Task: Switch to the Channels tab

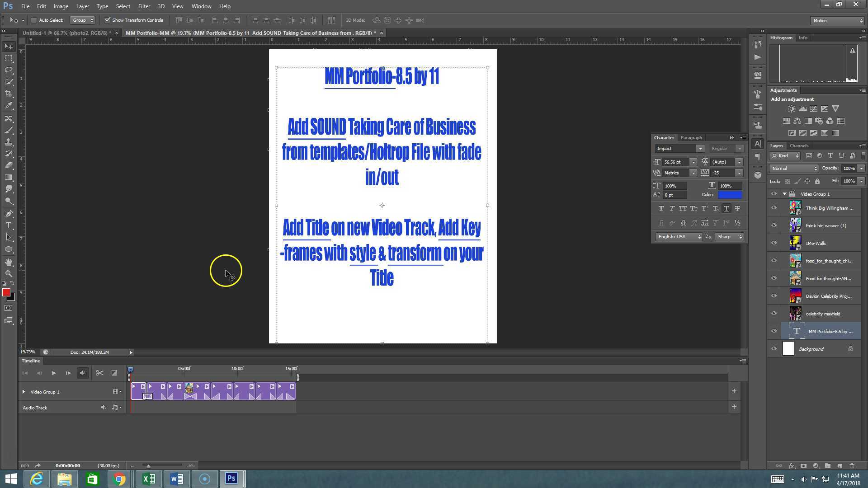Action: click(x=798, y=146)
